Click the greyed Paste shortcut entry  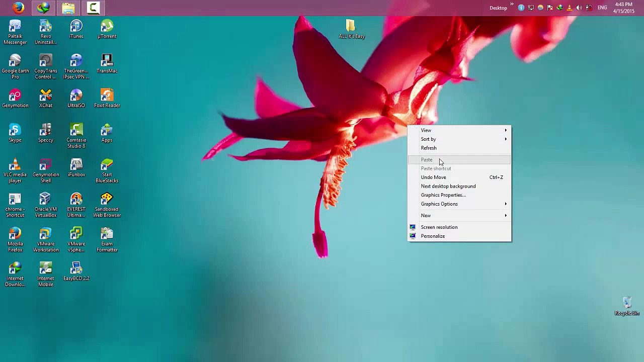tap(459, 168)
